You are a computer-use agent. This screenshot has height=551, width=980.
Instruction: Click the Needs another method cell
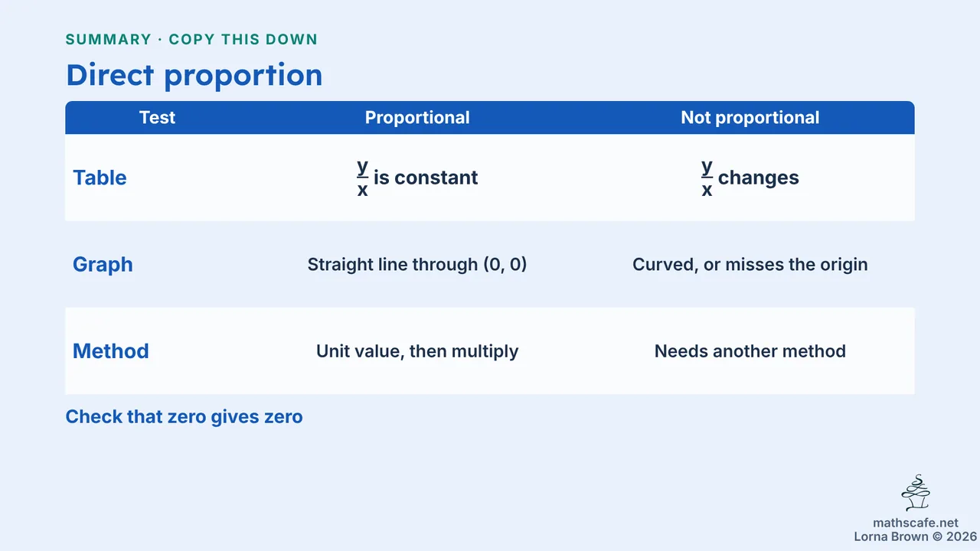tap(750, 351)
